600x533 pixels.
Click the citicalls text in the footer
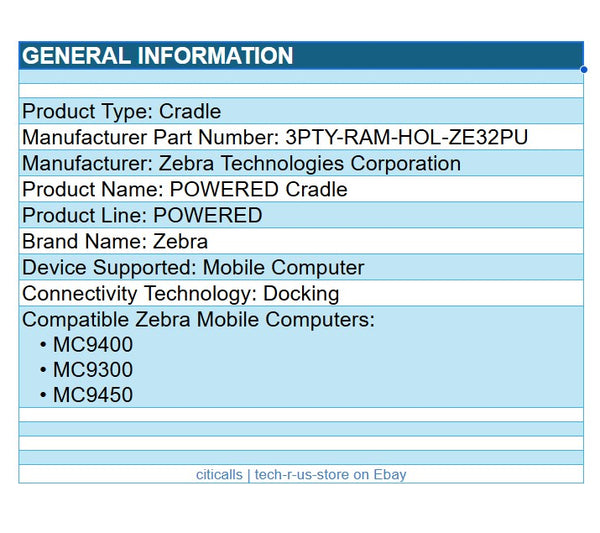pos(220,474)
